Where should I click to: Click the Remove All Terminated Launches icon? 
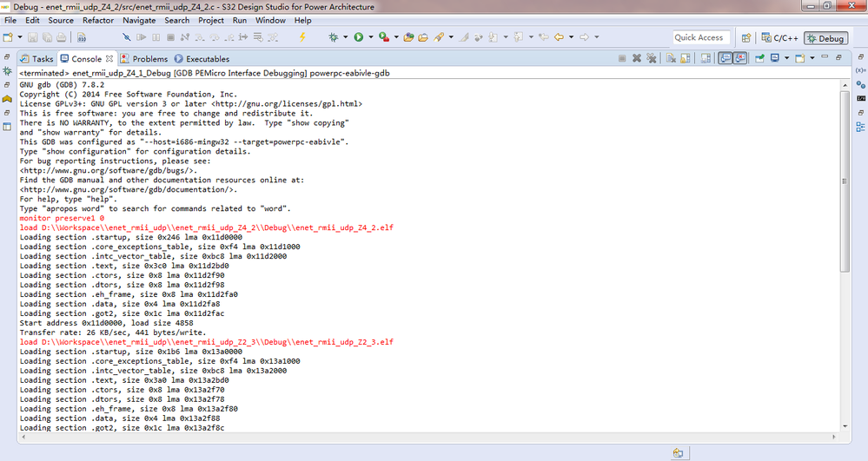[x=652, y=58]
